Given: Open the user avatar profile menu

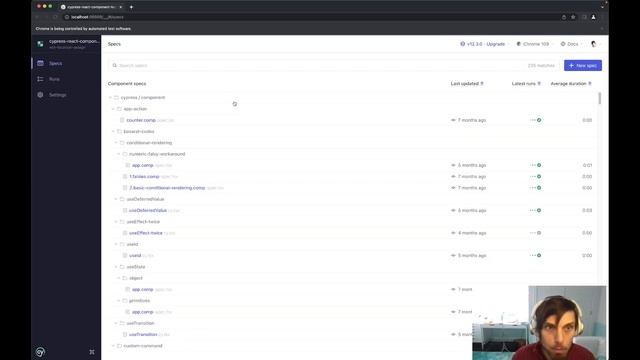Looking at the screenshot, I should (x=595, y=44).
